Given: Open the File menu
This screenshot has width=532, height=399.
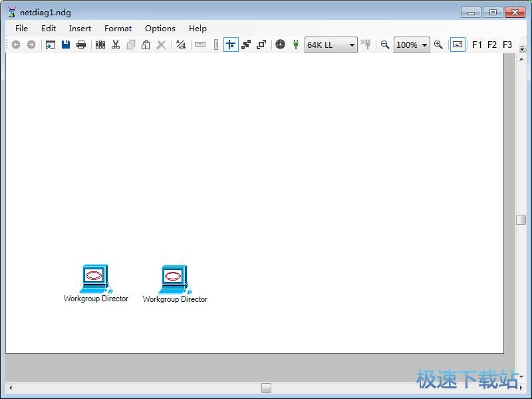Looking at the screenshot, I should tap(21, 29).
